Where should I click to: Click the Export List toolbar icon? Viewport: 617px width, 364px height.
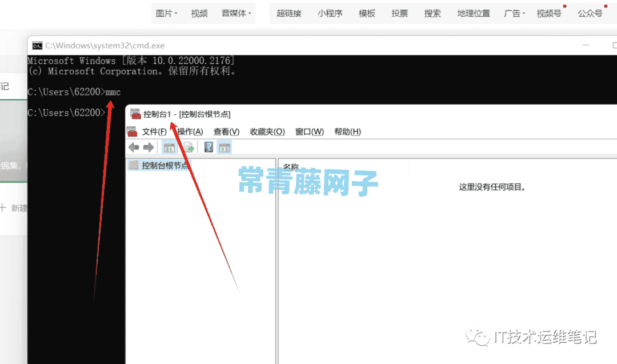pyautogui.click(x=189, y=147)
